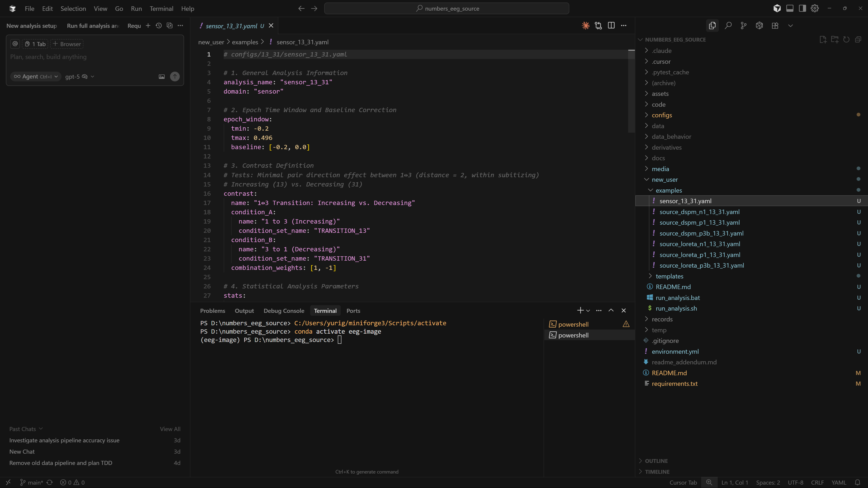This screenshot has height=488, width=868.
Task: Click the orange Cursor AI icon above editor
Action: click(586, 25)
